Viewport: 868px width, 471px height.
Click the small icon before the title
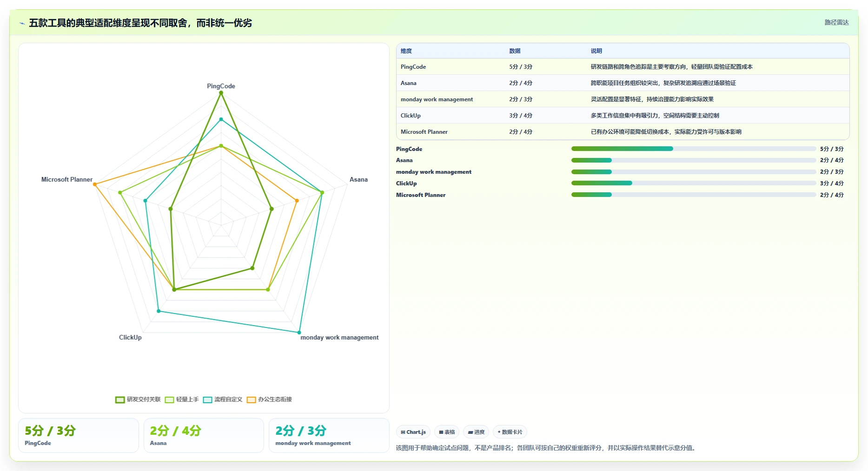point(22,23)
